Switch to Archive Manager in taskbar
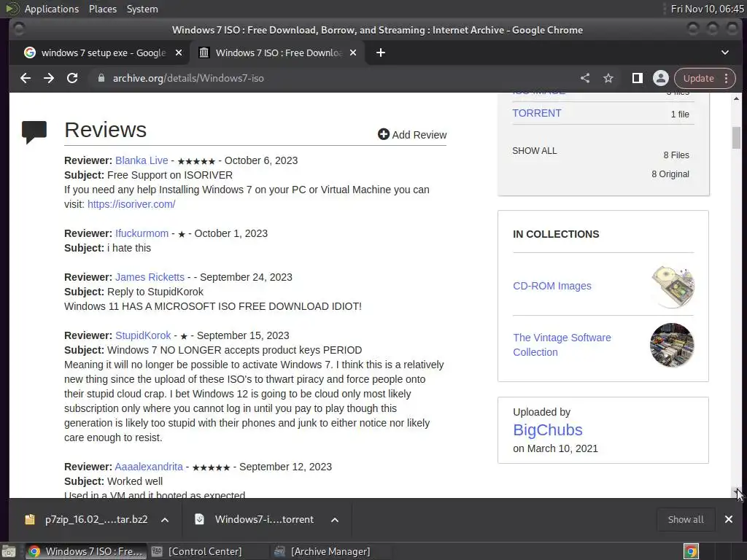The height and width of the screenshot is (560, 747). click(x=322, y=551)
